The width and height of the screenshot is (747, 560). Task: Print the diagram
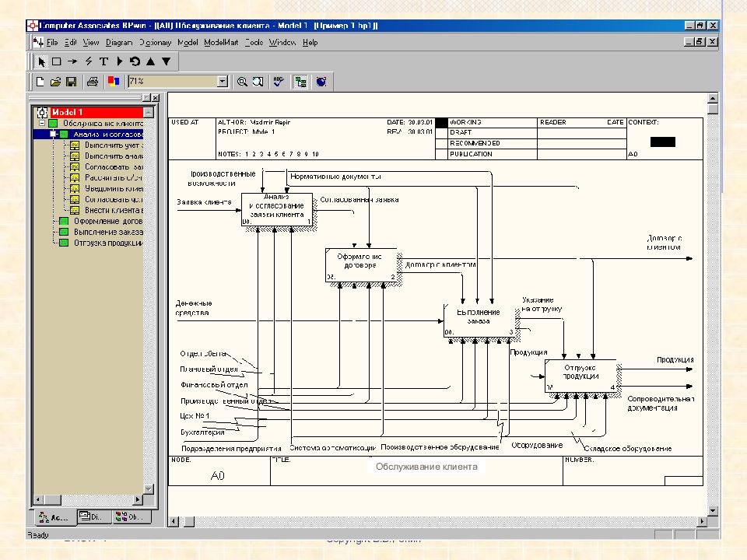tap(93, 82)
